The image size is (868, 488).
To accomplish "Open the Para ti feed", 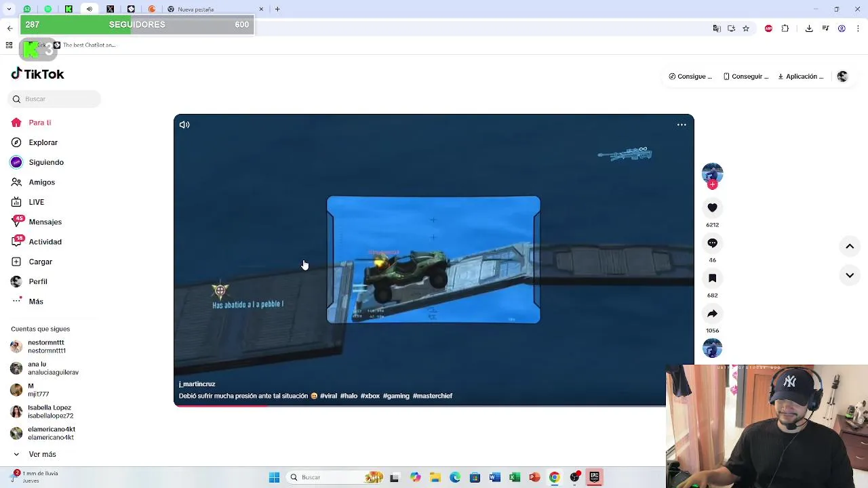I will [x=31, y=123].
